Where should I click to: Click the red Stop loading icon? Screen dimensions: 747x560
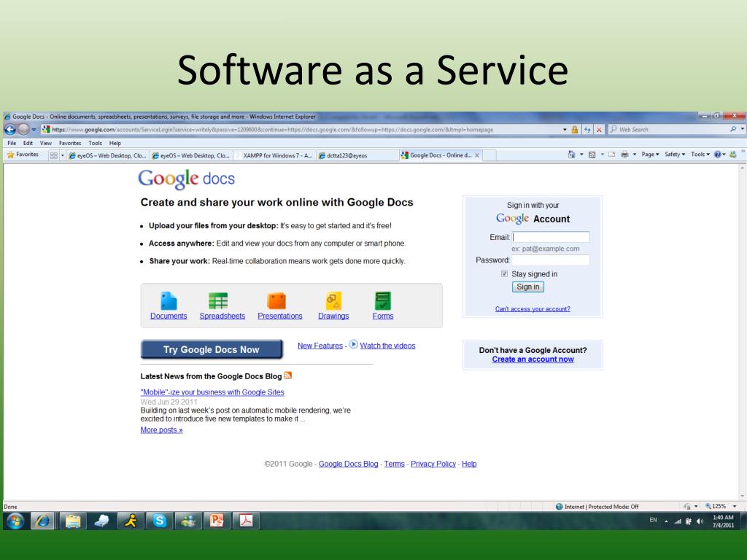click(x=600, y=130)
